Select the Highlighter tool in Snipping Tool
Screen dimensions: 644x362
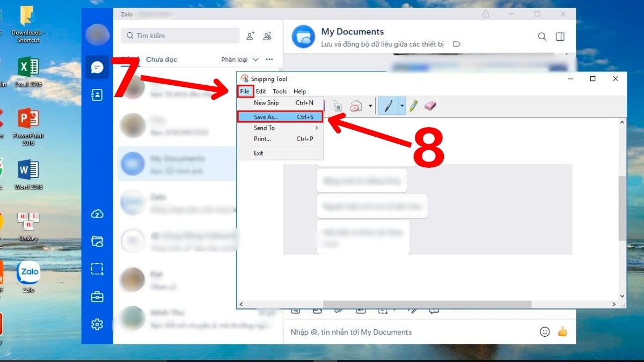[x=413, y=106]
